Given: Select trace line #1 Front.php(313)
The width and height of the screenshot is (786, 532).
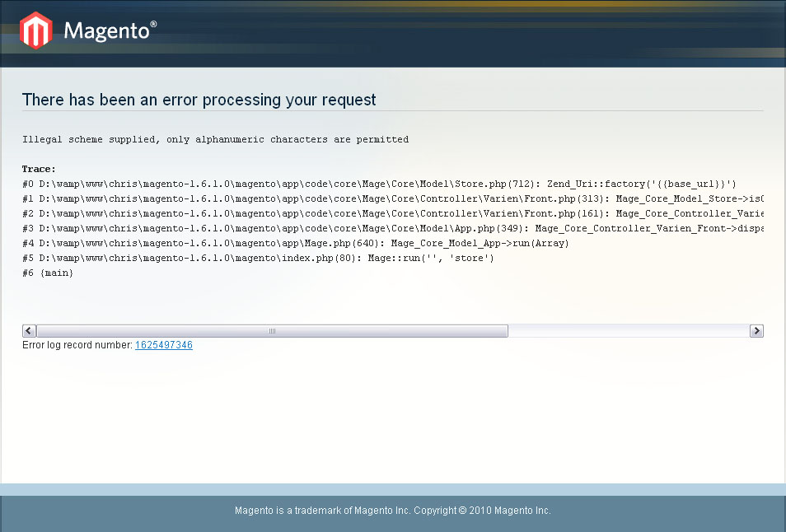Looking at the screenshot, I should (x=393, y=198).
